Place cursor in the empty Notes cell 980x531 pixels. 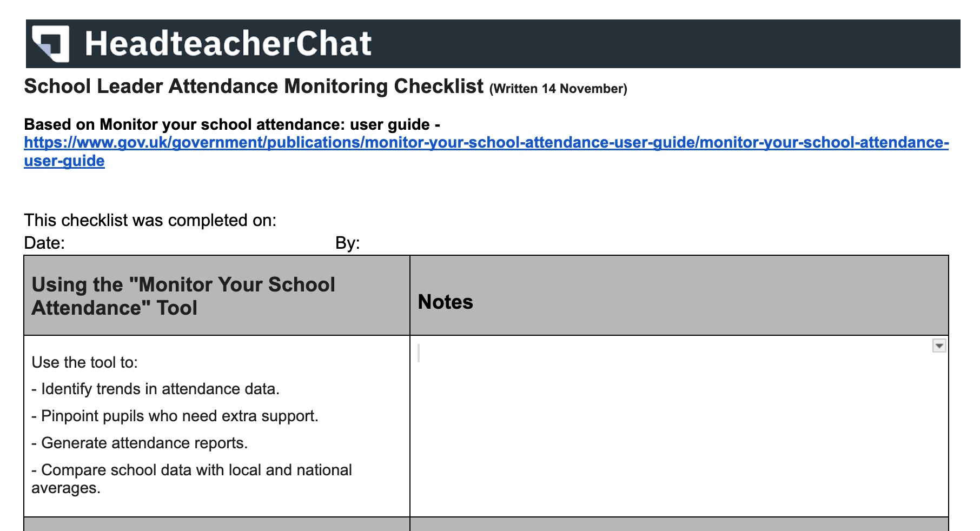pos(679,426)
